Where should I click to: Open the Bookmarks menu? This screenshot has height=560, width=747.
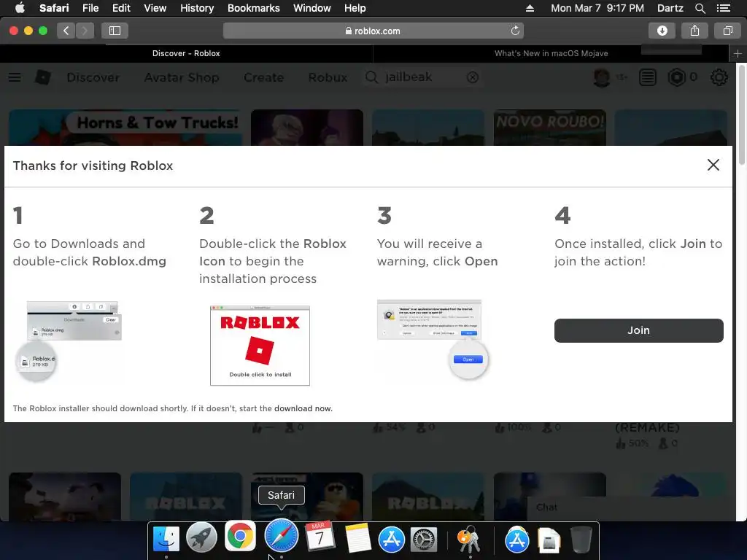pos(253,8)
